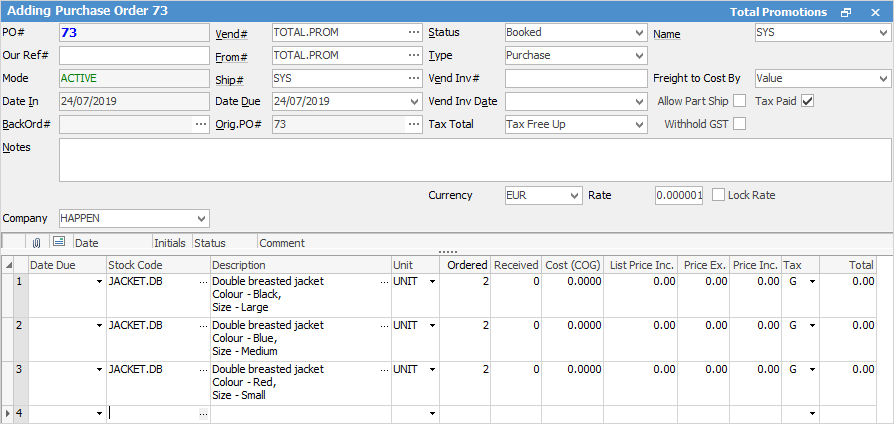
Task: Click the Orig.PO# ellipsis button
Action: pos(413,125)
